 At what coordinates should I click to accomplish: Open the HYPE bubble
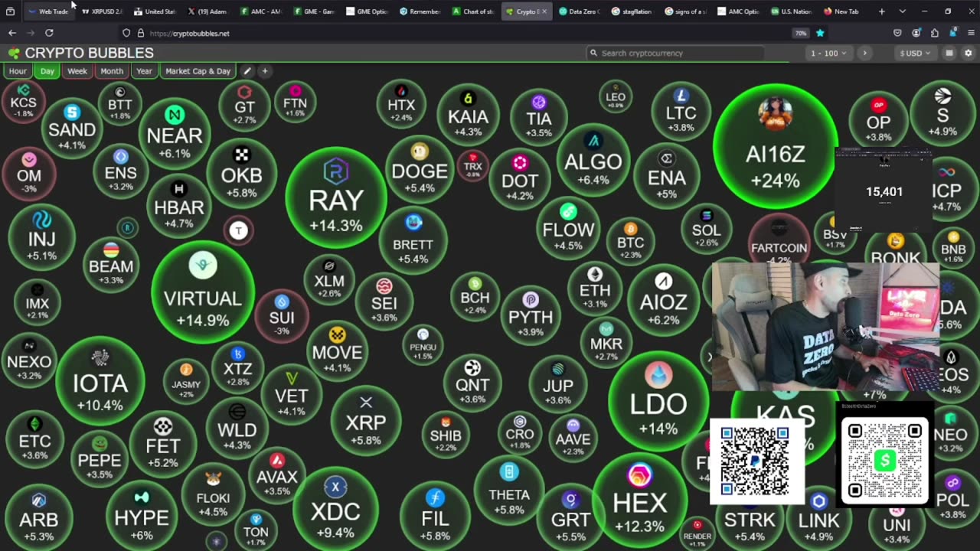click(142, 517)
